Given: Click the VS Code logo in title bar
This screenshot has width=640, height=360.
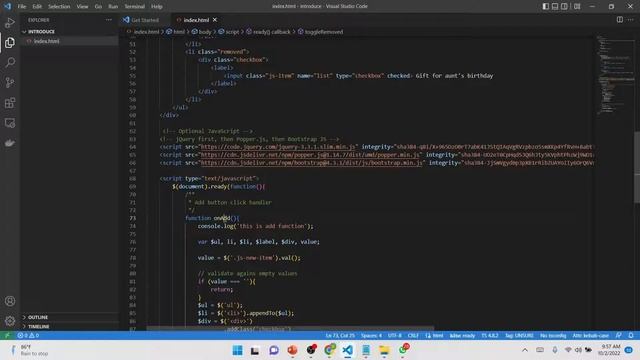Looking at the screenshot, I should pyautogui.click(x=7, y=6).
